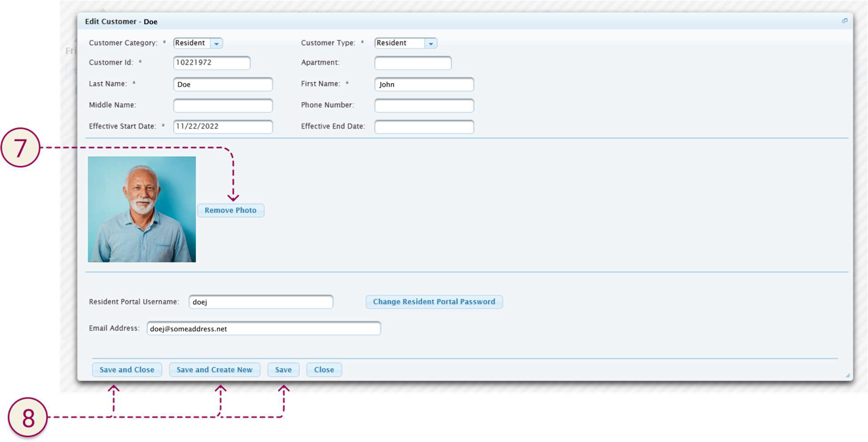Expand the Customer Type dropdown
868x442 pixels.
coord(431,43)
